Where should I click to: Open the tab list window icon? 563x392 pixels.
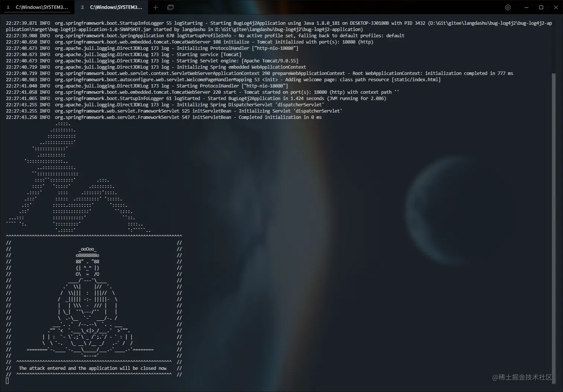(171, 7)
